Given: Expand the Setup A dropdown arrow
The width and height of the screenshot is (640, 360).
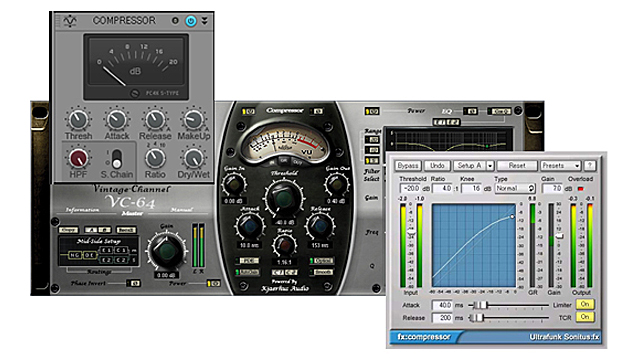Looking at the screenshot, I should [490, 166].
